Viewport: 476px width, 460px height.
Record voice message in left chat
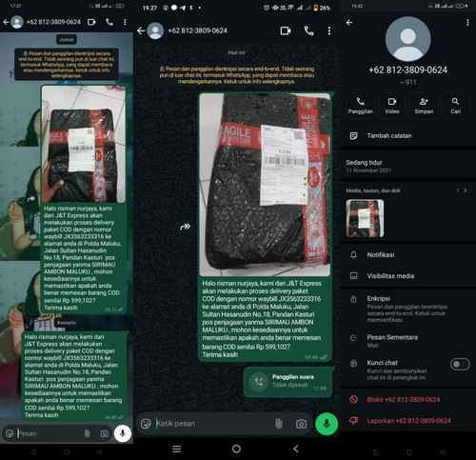pos(123,433)
